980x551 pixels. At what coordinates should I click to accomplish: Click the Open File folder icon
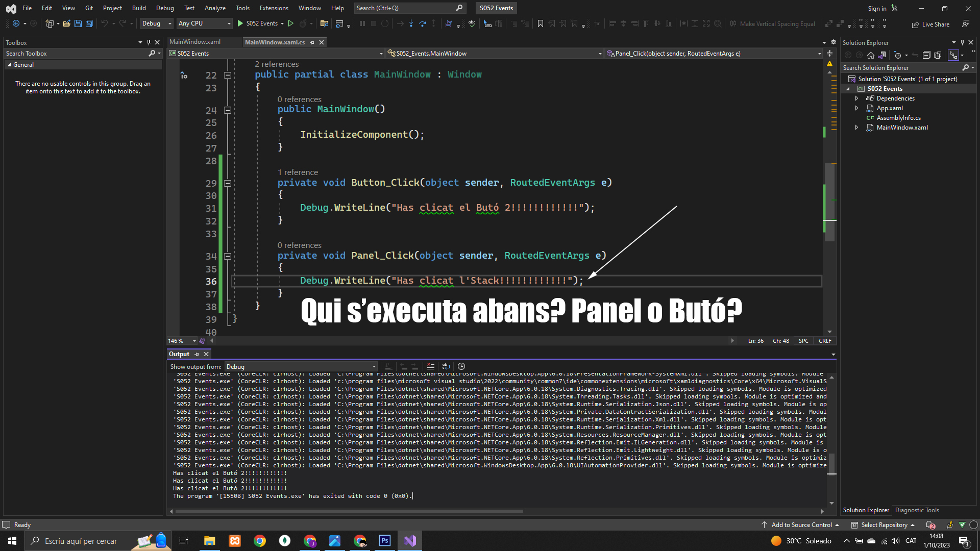67,23
